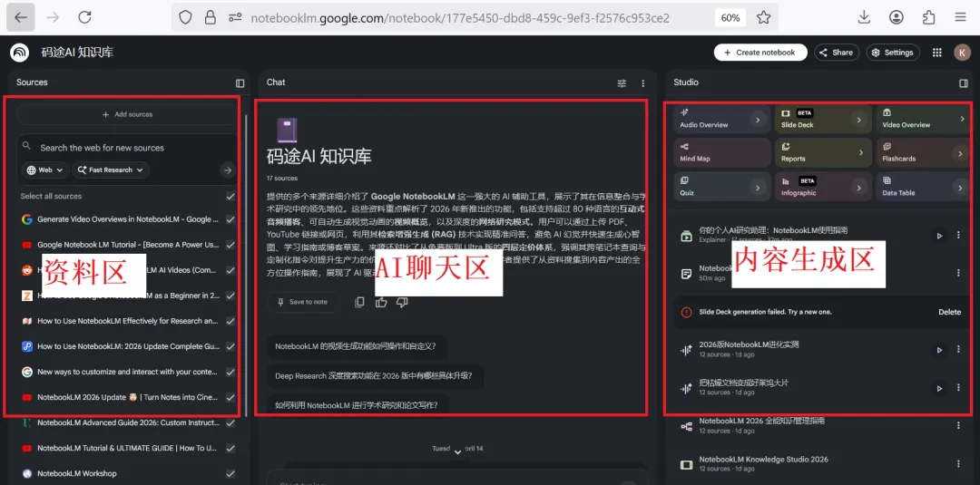This screenshot has height=485, width=980.
Task: Select the Deep Research 深度搜索 suggestion
Action: pyautogui.click(x=375, y=376)
